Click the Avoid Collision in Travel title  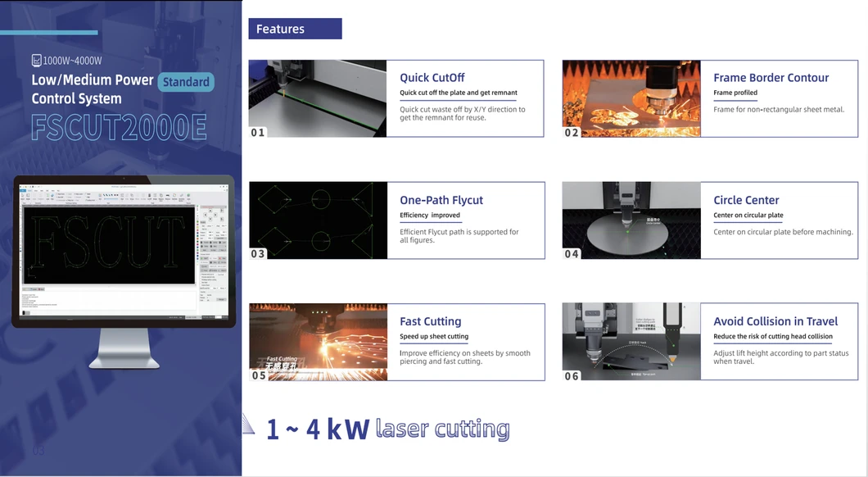coord(775,321)
